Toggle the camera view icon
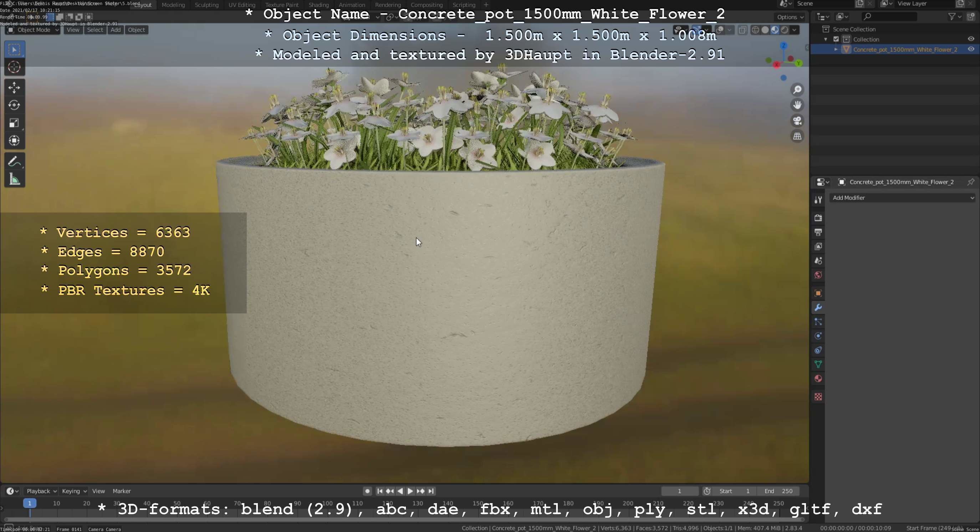 point(797,121)
